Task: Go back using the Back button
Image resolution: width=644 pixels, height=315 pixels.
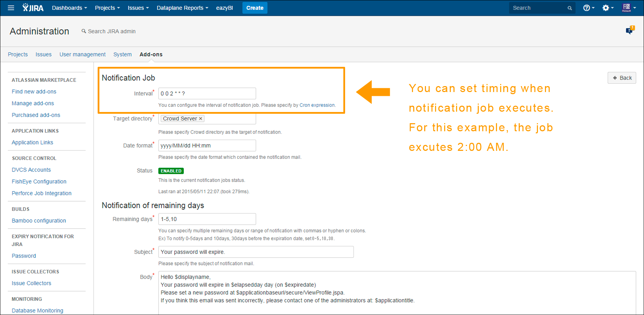Action: coord(622,78)
